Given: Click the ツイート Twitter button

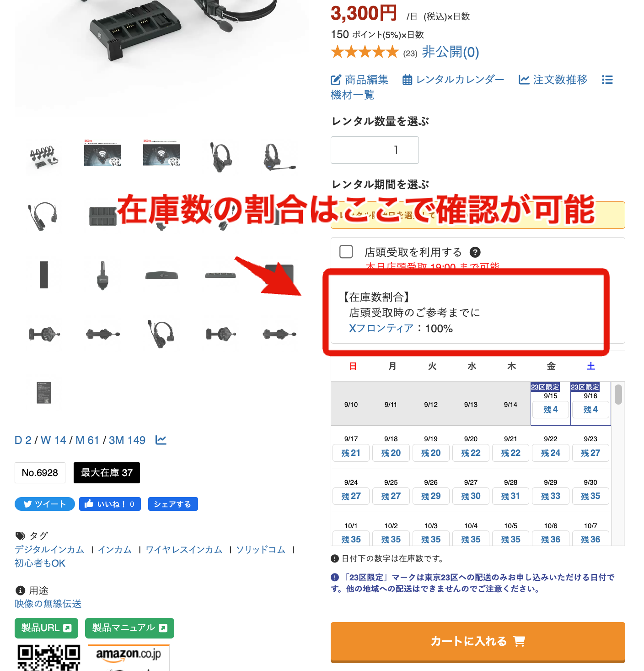Looking at the screenshot, I should click(45, 504).
